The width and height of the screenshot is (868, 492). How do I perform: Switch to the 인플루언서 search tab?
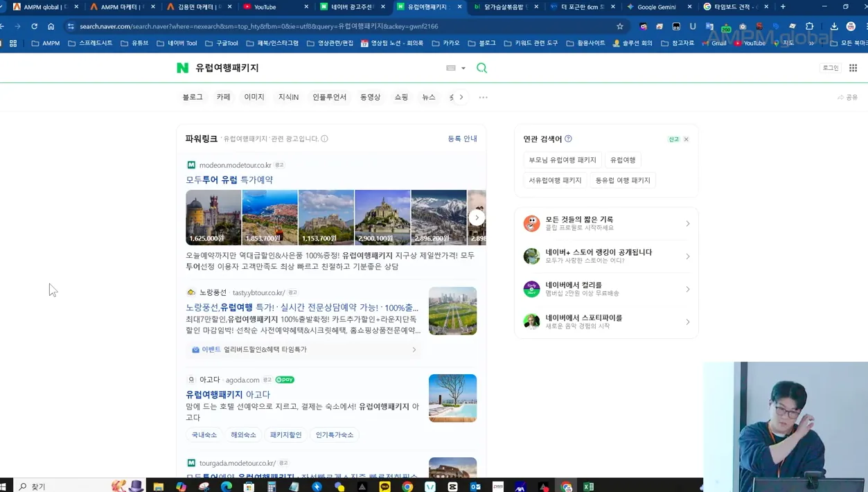[x=329, y=97]
